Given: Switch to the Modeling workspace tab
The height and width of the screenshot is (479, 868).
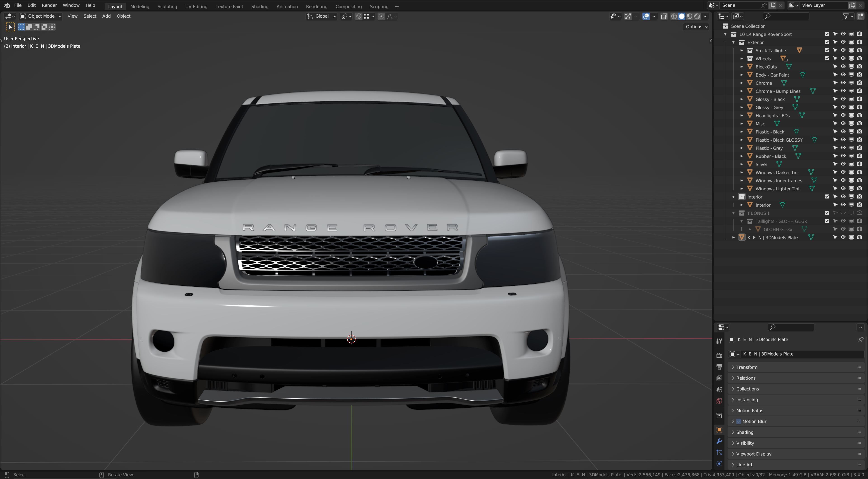Looking at the screenshot, I should [140, 6].
